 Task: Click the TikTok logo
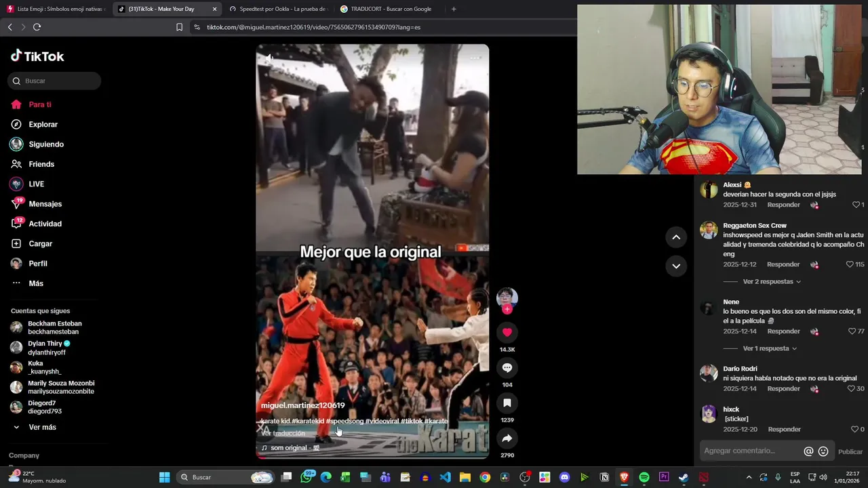(x=37, y=56)
